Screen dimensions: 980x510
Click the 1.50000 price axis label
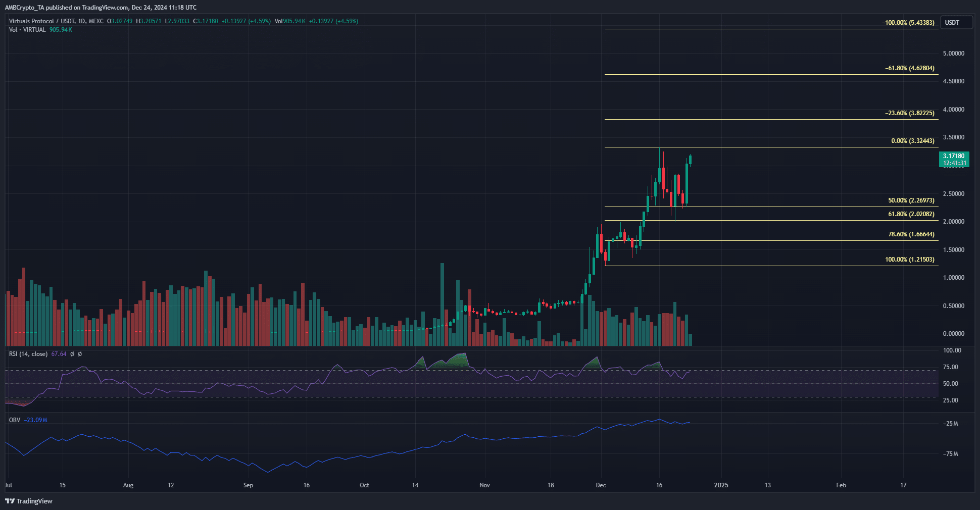954,250
